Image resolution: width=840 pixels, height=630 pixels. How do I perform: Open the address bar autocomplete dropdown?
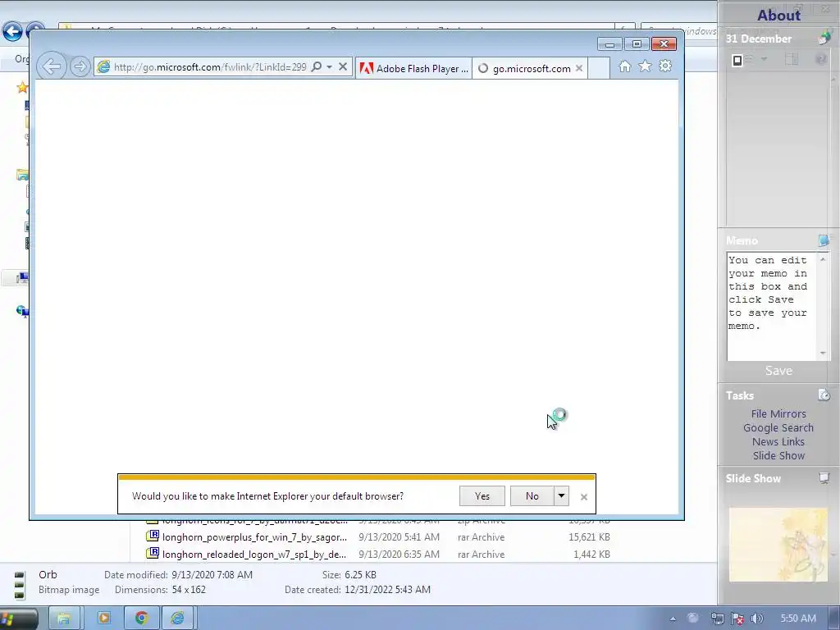pyautogui.click(x=330, y=67)
